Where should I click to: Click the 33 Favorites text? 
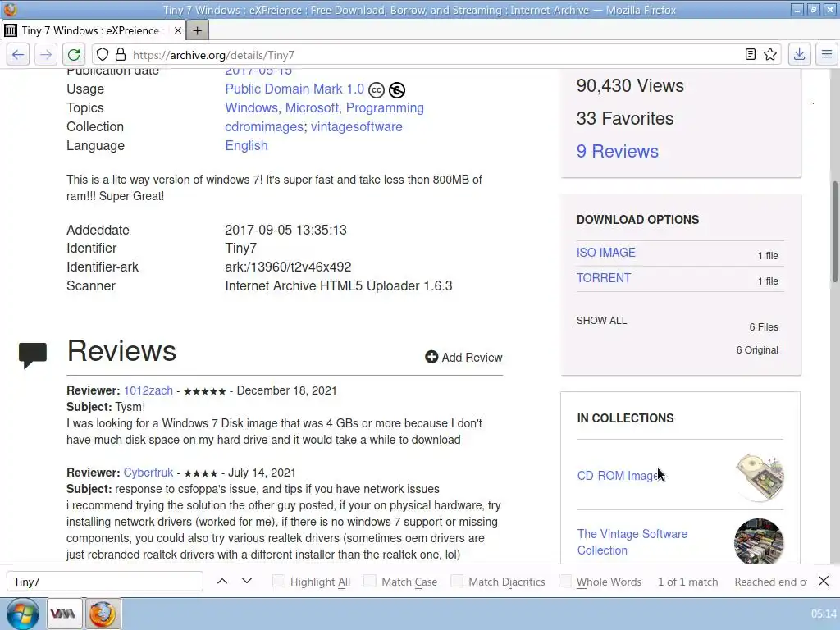tap(624, 118)
